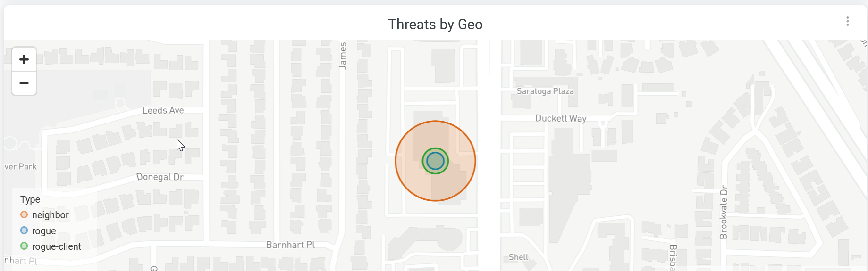The height and width of the screenshot is (271, 868).
Task: Click the Leeds Ave street label
Action: tap(163, 110)
